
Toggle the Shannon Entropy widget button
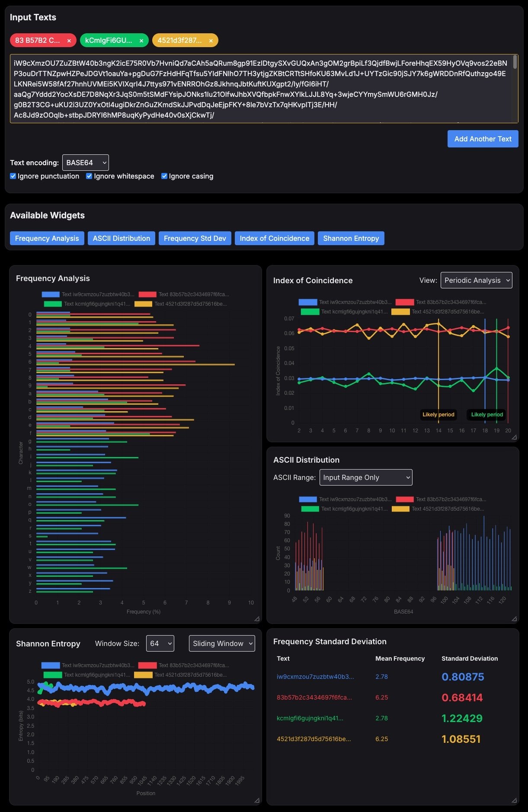point(351,238)
